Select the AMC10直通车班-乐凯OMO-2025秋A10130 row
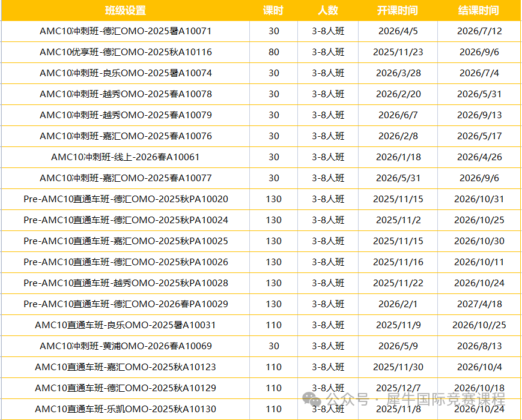Screen dimensions: 522x420 coord(124,409)
